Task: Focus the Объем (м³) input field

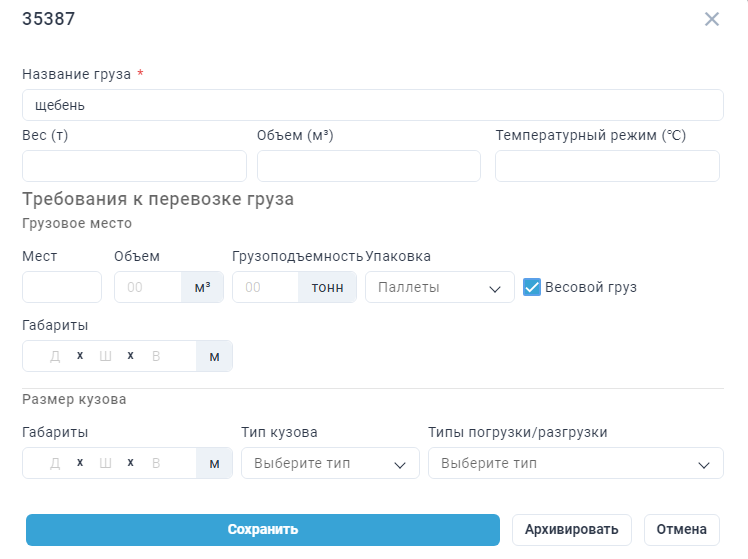Action: point(369,166)
